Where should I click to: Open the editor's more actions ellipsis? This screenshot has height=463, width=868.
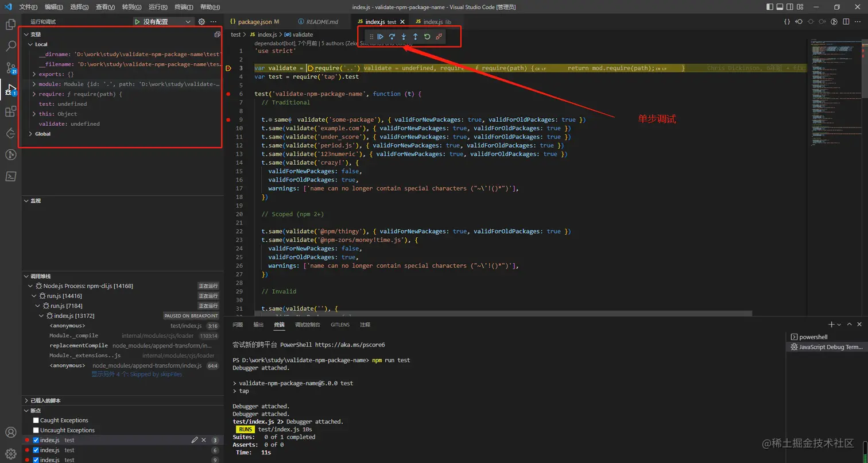point(858,22)
